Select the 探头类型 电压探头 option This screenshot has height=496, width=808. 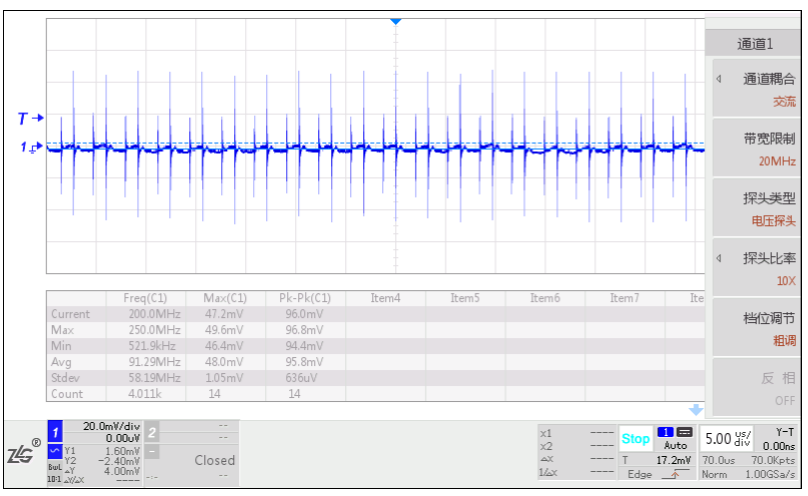[756, 209]
